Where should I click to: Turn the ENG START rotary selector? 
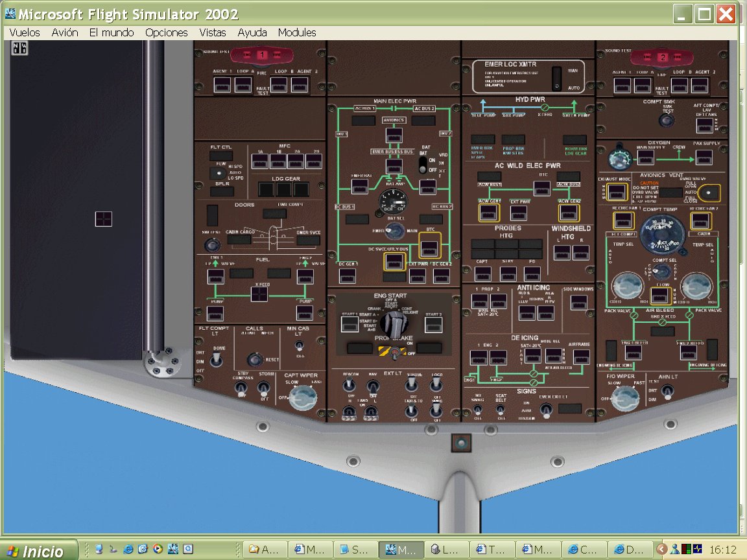(x=394, y=324)
